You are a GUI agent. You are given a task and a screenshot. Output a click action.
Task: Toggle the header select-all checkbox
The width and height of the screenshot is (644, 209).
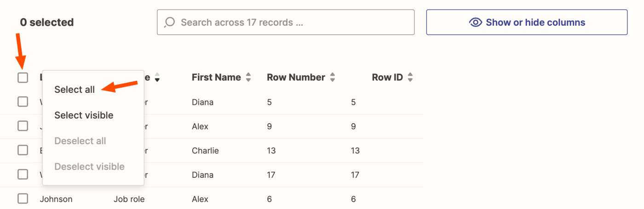click(23, 78)
